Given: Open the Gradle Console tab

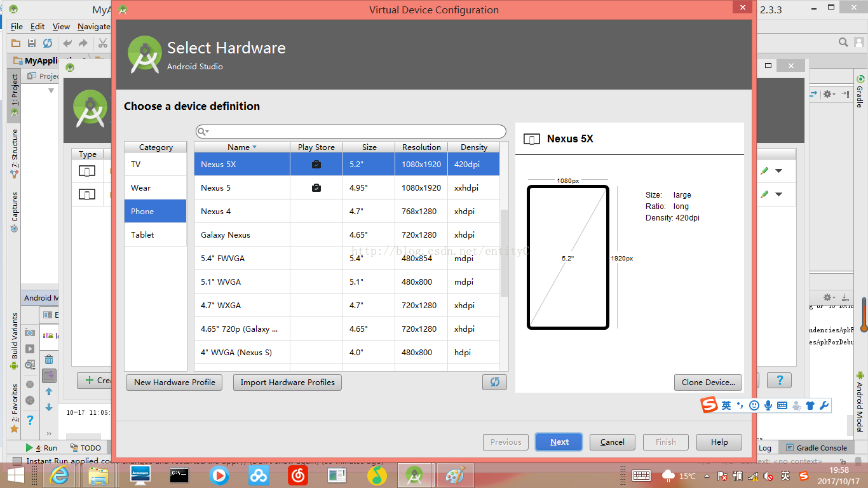Looking at the screenshot, I should pos(817,447).
